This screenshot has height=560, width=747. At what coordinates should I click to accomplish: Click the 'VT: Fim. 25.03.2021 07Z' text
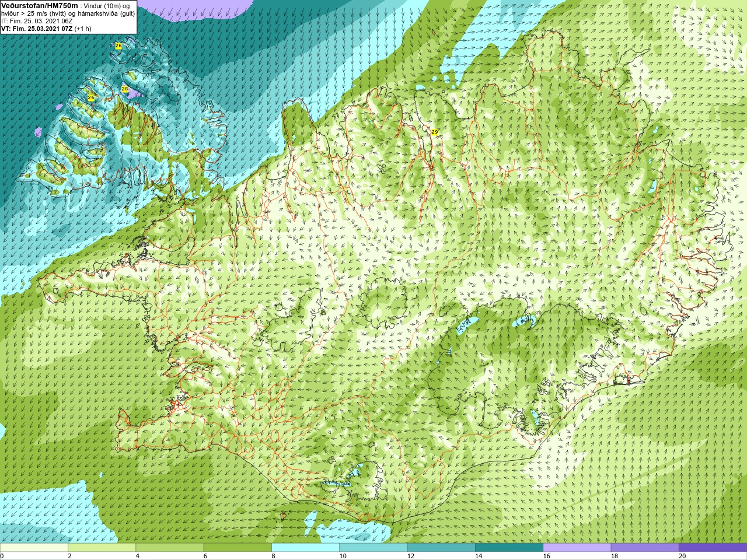click(37, 28)
